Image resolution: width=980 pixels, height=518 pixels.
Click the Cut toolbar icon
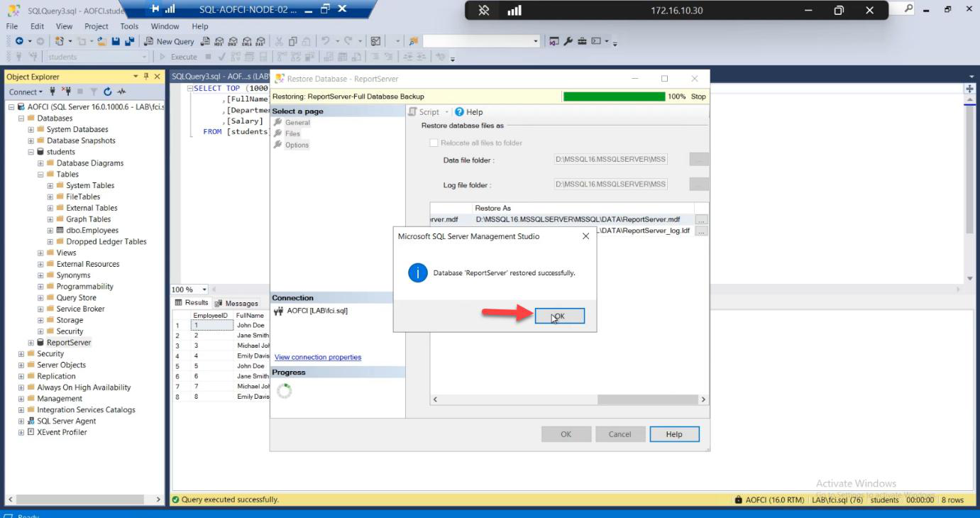(x=278, y=42)
